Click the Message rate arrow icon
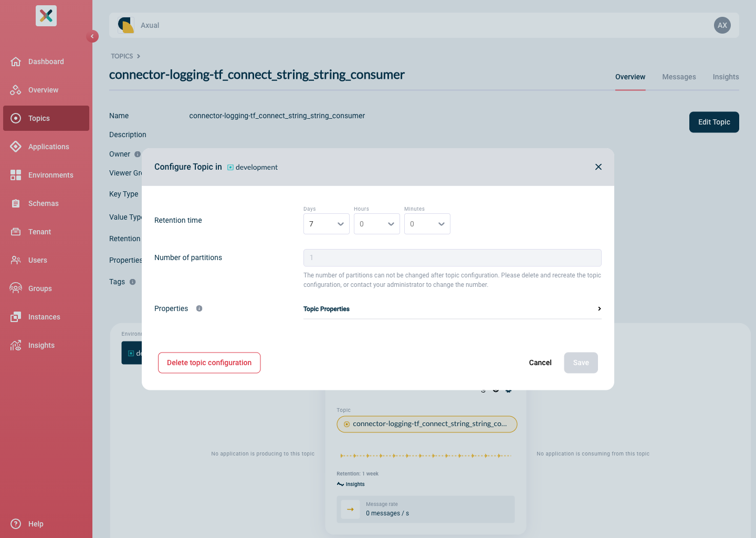This screenshot has height=538, width=756. [350, 509]
